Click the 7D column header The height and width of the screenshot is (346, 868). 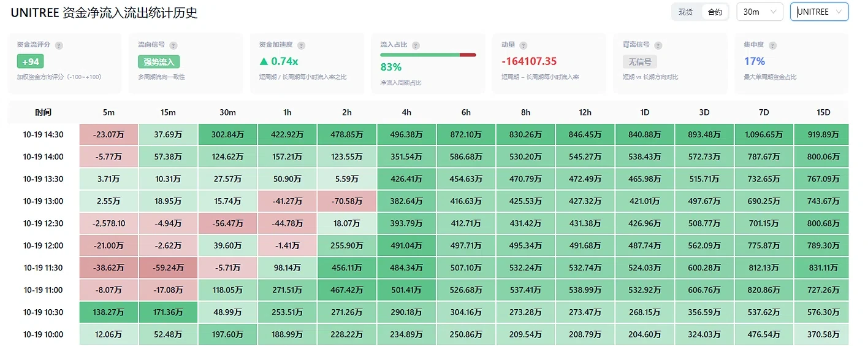point(764,112)
